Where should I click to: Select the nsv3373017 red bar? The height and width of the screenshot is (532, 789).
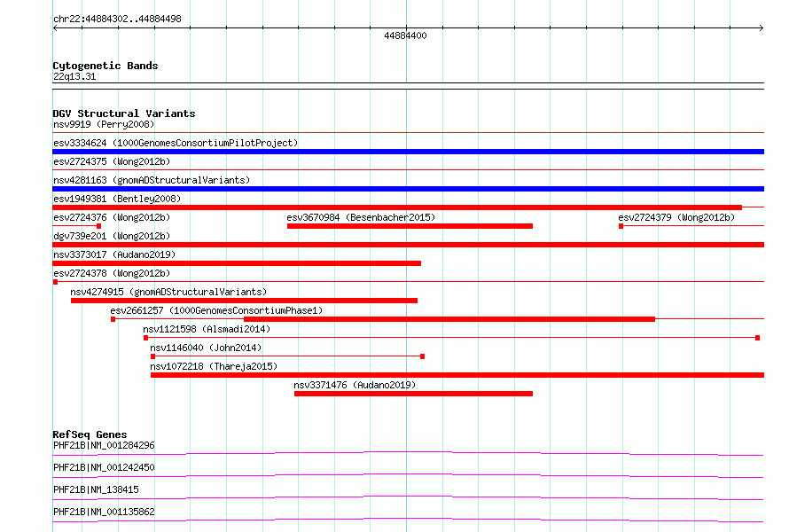coord(237,263)
